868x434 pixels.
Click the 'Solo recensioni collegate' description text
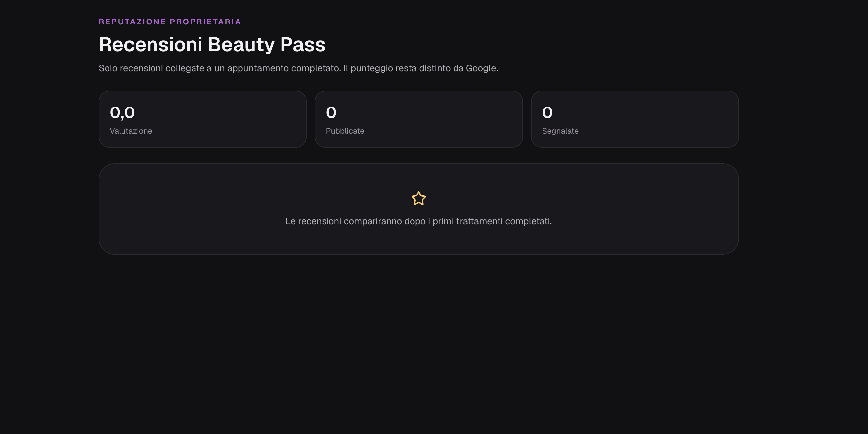tap(298, 68)
